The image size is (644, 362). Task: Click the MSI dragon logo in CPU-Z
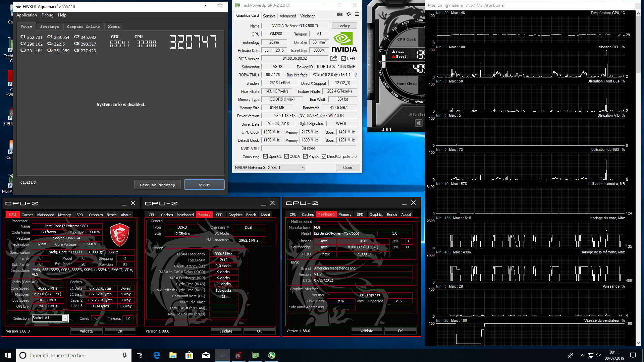pyautogui.click(x=120, y=235)
